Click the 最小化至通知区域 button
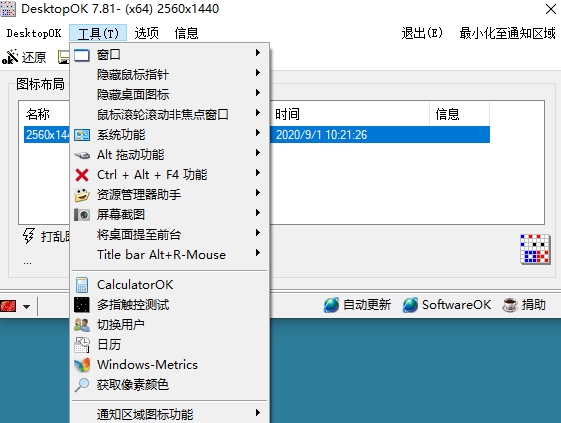Screen dimensions: 561x423 tap(507, 33)
